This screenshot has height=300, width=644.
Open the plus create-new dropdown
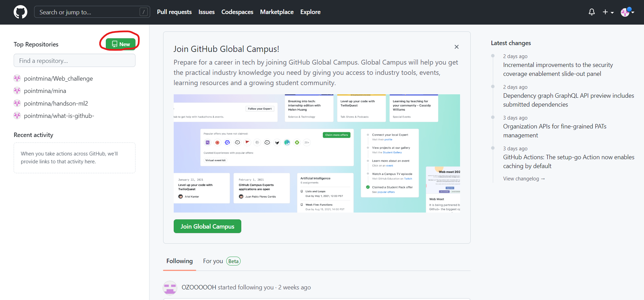(608, 12)
